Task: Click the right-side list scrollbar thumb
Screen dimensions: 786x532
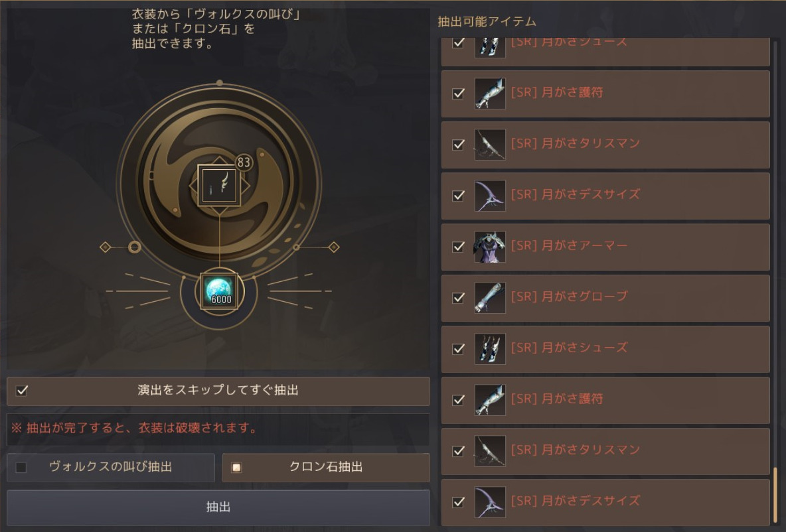Action: 775,494
